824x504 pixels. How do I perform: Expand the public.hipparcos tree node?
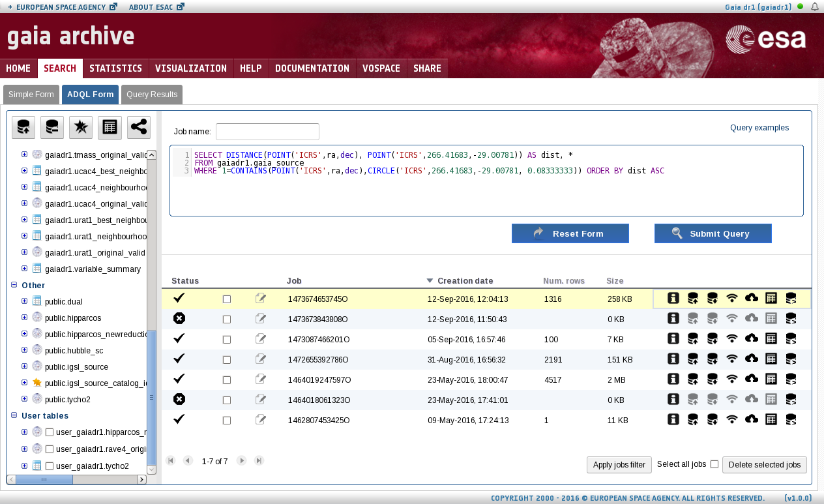pyautogui.click(x=24, y=318)
